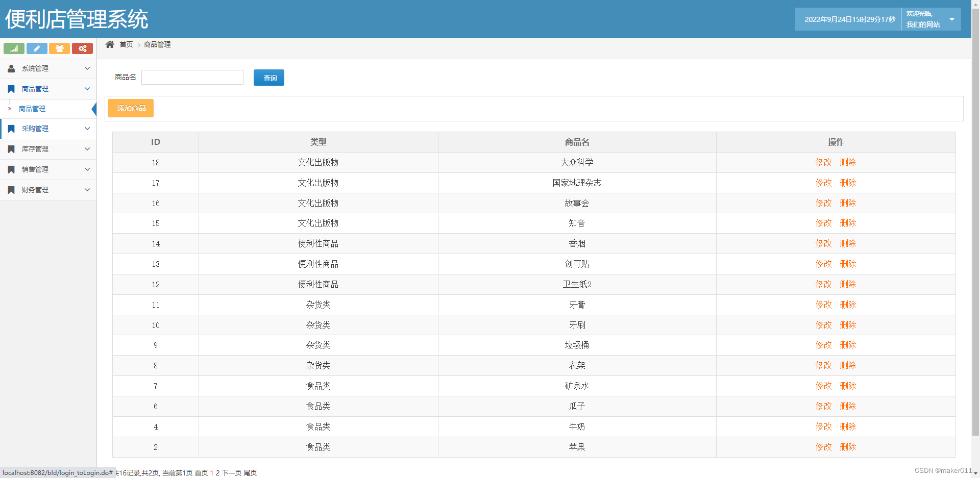Click 删除 for 矿泉水
Screen dimensions: 980x478
coord(848,386)
